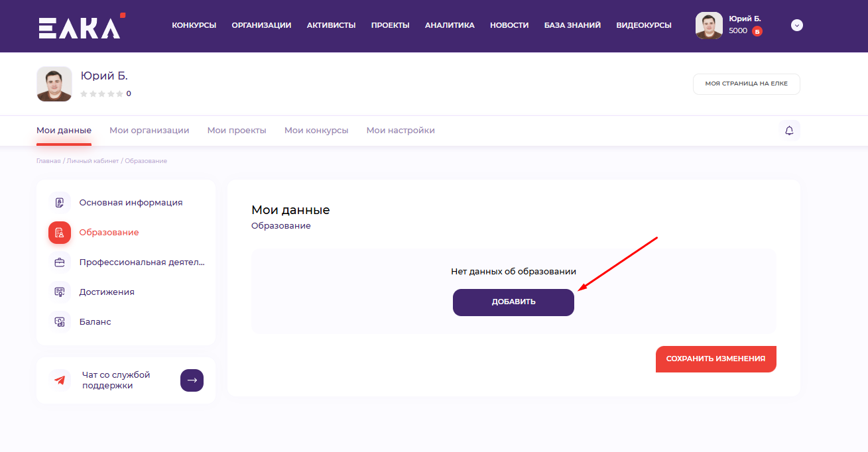Switch to the Мои организации tab
This screenshot has height=452, width=868.
(149, 131)
